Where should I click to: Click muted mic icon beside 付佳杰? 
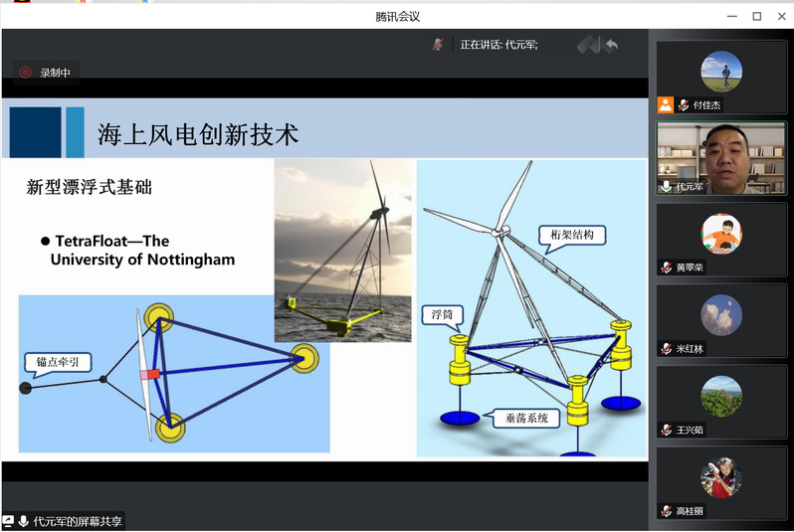click(x=684, y=104)
